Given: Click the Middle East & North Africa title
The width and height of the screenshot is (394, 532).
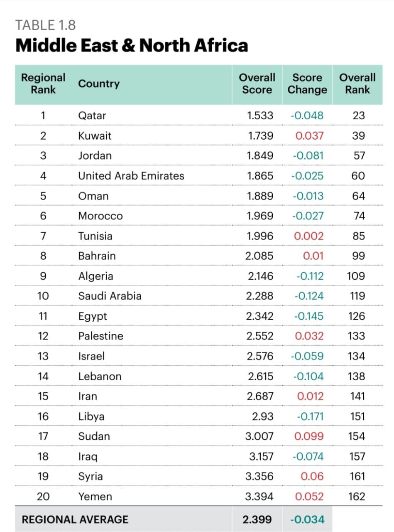Looking at the screenshot, I should tap(131, 46).
